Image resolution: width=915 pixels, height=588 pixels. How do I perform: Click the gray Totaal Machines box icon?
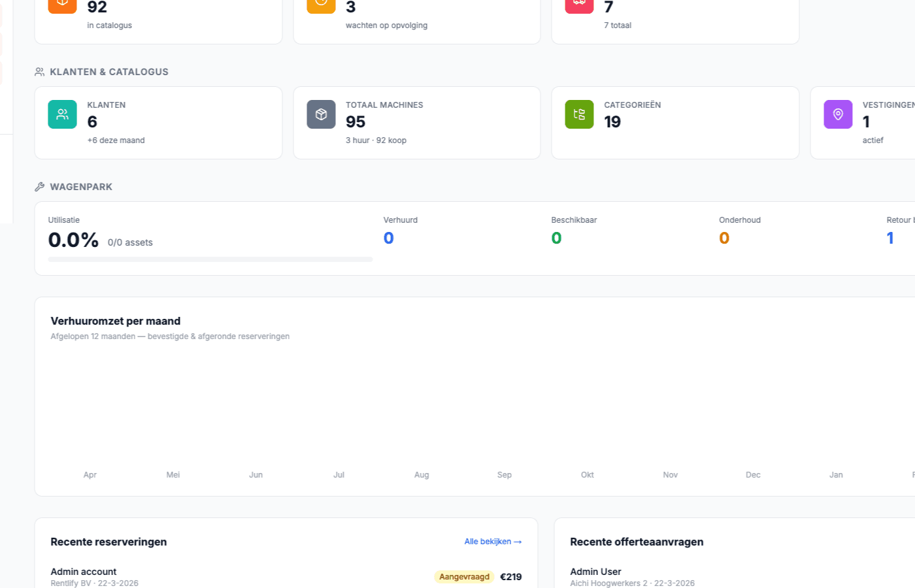(x=321, y=114)
